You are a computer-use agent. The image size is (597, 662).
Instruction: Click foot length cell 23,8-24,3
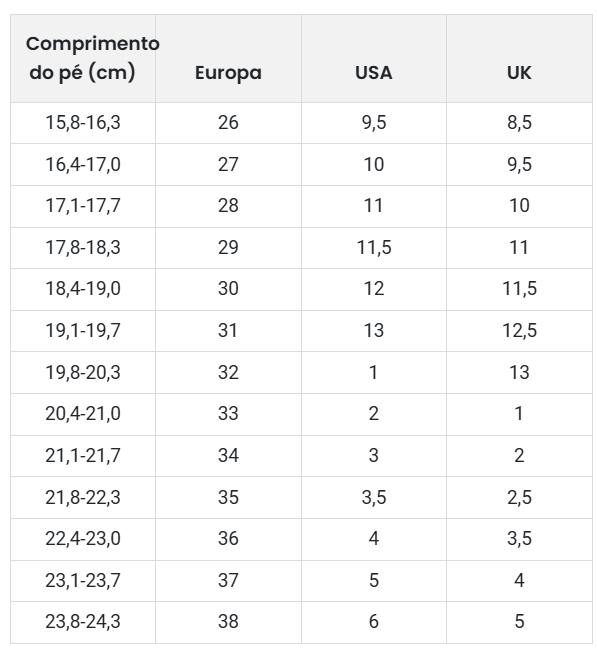pos(83,622)
